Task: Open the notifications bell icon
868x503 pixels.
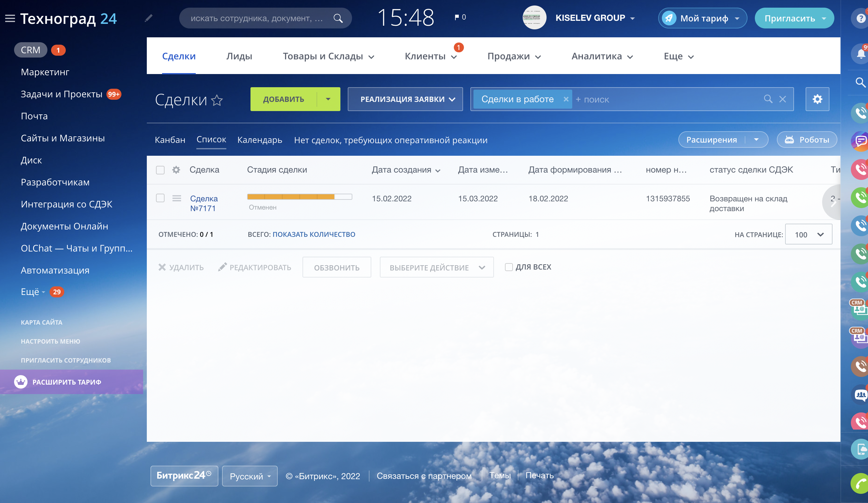Action: coord(861,54)
